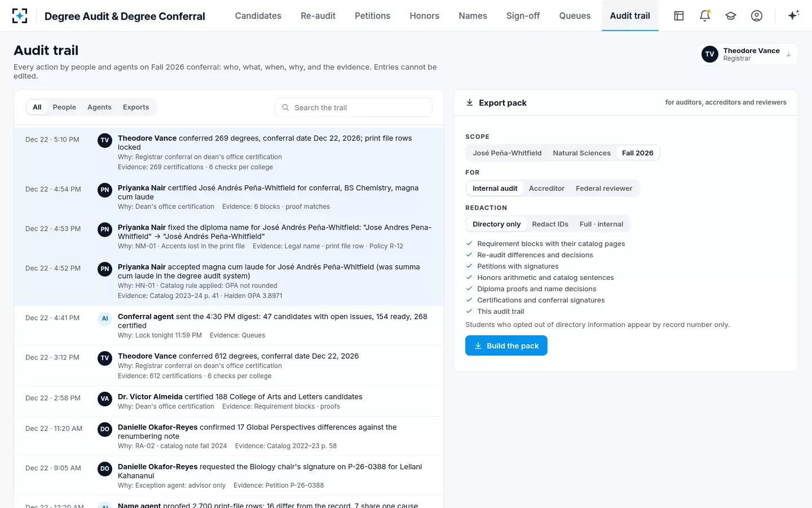Expand the Theodore Vance Registrar menu
The height and width of the screenshot is (508, 812).
(x=748, y=54)
